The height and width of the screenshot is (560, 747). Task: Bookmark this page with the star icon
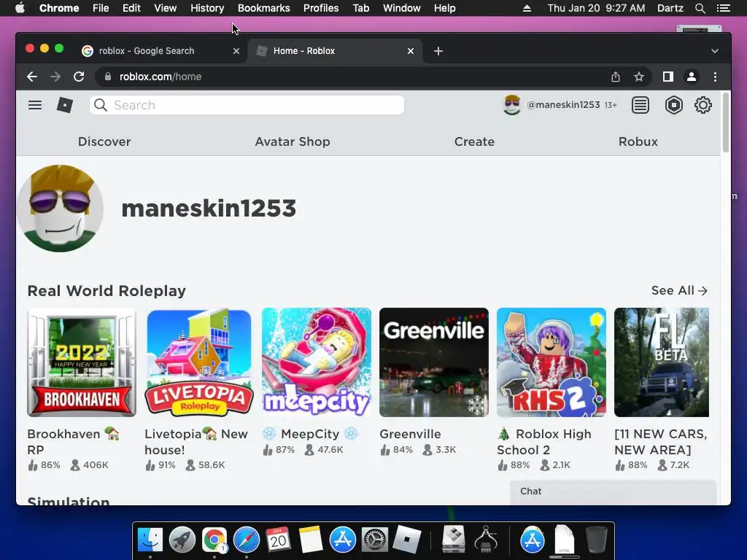[639, 77]
